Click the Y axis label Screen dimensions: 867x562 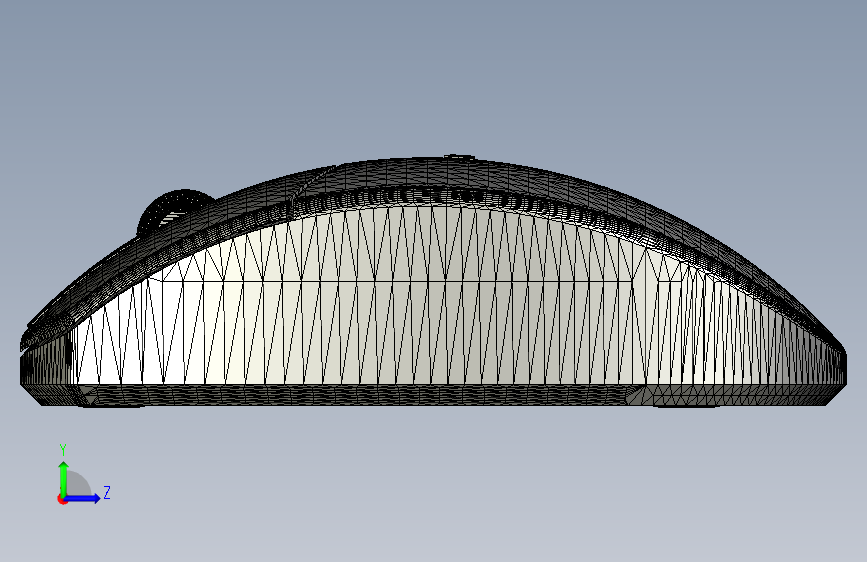pyautogui.click(x=63, y=450)
